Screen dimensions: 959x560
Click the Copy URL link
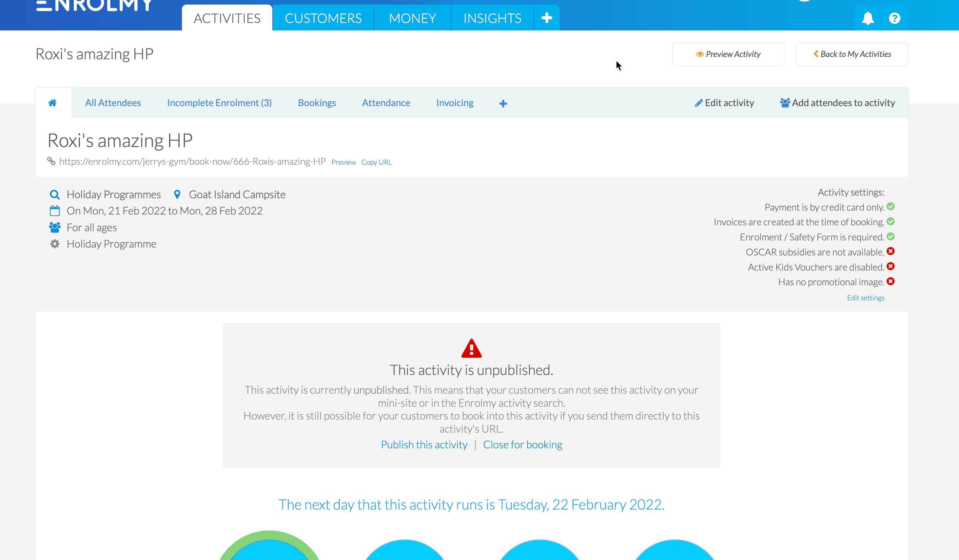click(376, 162)
